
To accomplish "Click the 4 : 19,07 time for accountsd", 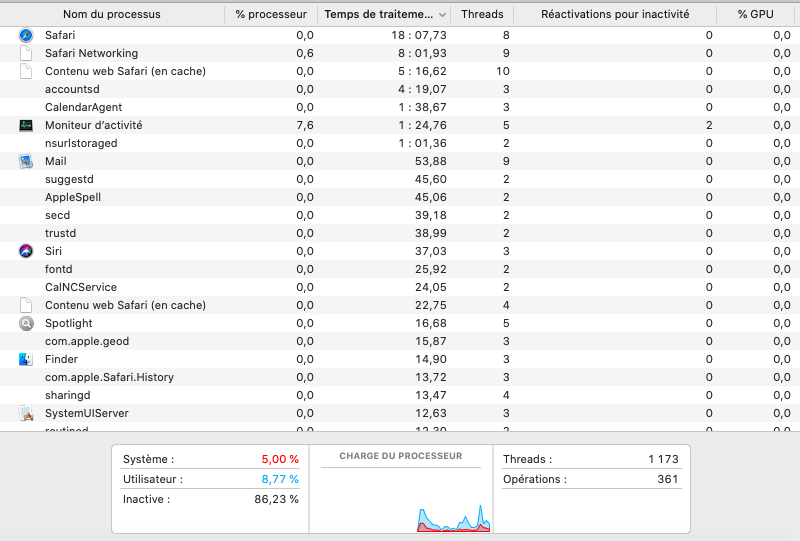I will coord(422,89).
